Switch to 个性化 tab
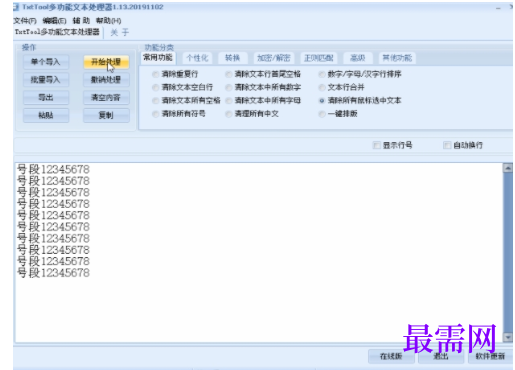The image size is (515, 370). pos(197,58)
